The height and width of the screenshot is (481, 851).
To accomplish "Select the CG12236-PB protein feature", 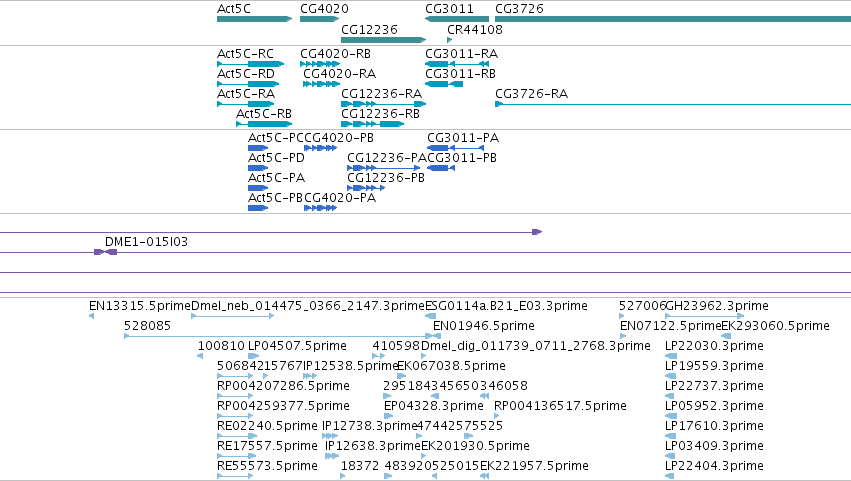I will pyautogui.click(x=366, y=188).
